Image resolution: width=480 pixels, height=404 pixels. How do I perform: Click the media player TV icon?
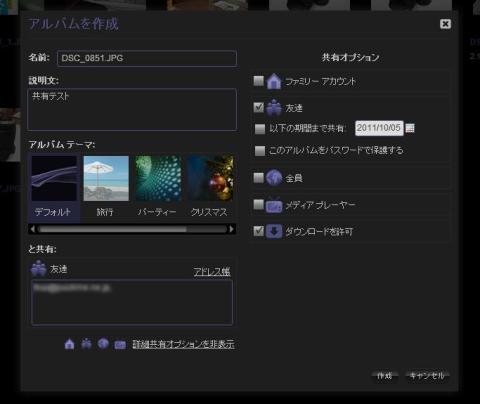274,205
